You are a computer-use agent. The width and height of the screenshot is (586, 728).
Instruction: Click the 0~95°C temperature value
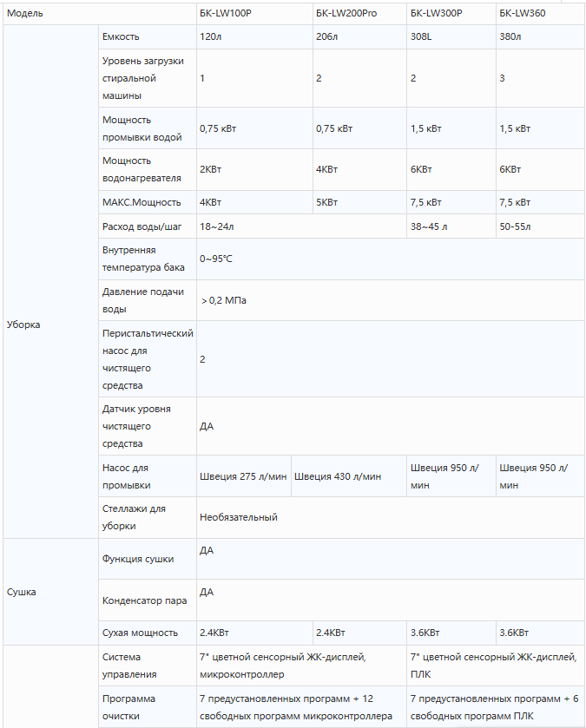point(391,259)
